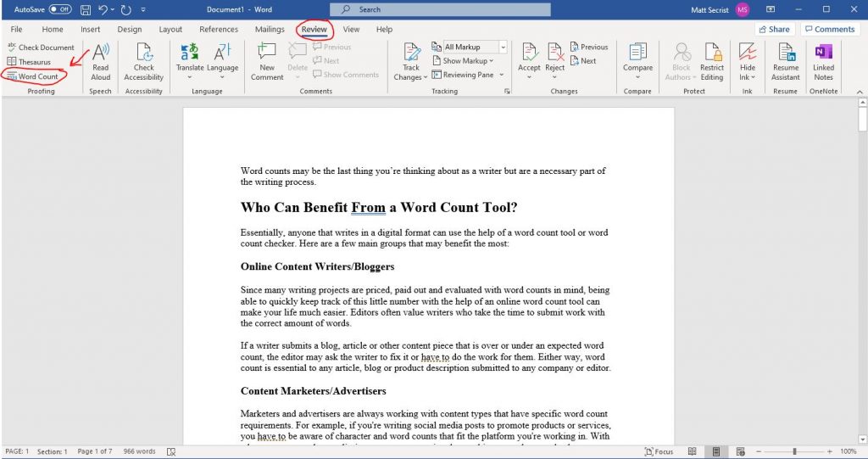Switch to Web Layout view
The height and width of the screenshot is (459, 868).
tap(741, 451)
